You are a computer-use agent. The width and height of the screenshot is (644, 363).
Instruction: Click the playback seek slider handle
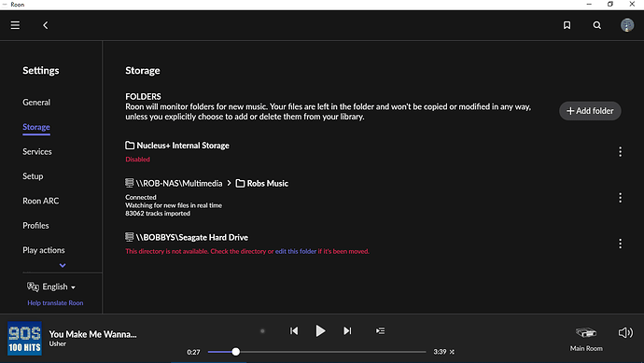pos(236,352)
